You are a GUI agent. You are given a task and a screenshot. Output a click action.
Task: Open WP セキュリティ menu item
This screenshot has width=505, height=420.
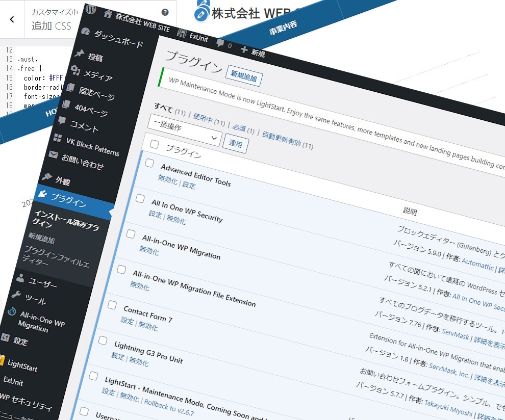pos(26,402)
